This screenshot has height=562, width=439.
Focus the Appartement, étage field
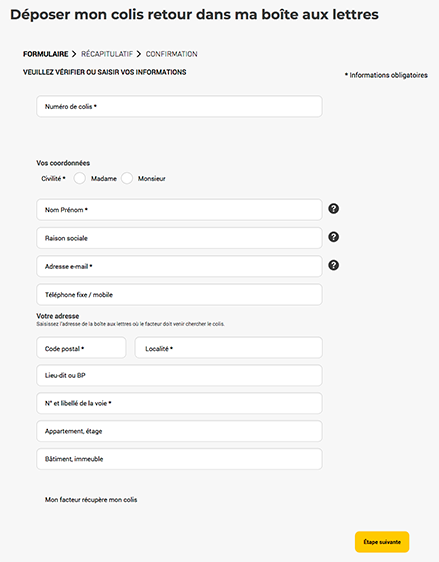tap(179, 431)
